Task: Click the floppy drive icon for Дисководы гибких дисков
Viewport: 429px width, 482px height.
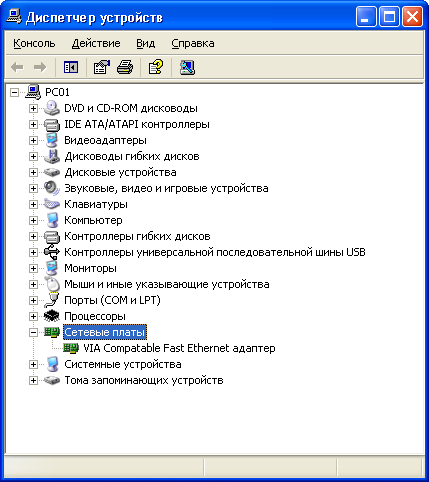Action: [52, 156]
